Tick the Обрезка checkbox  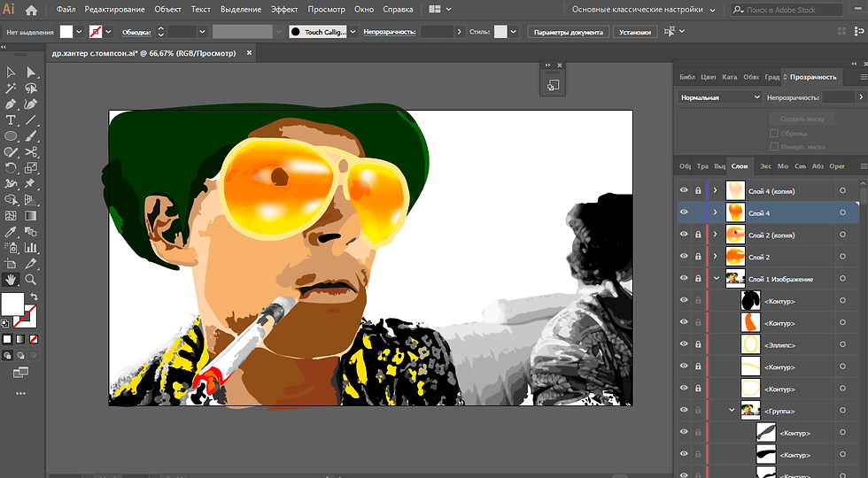coord(774,134)
